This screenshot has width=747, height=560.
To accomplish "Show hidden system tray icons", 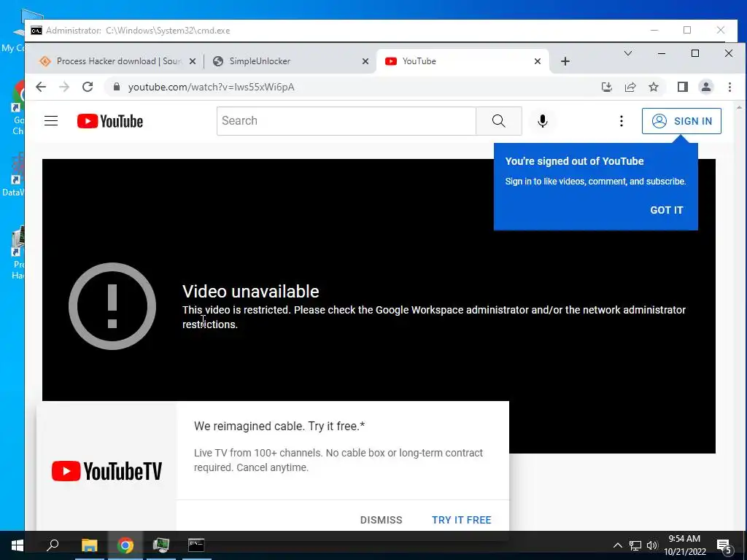I will pos(617,545).
